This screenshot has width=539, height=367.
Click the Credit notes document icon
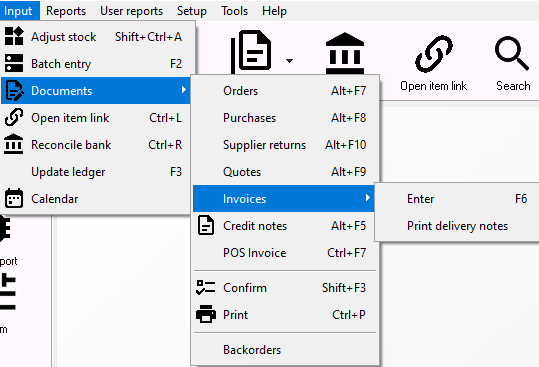[206, 225]
